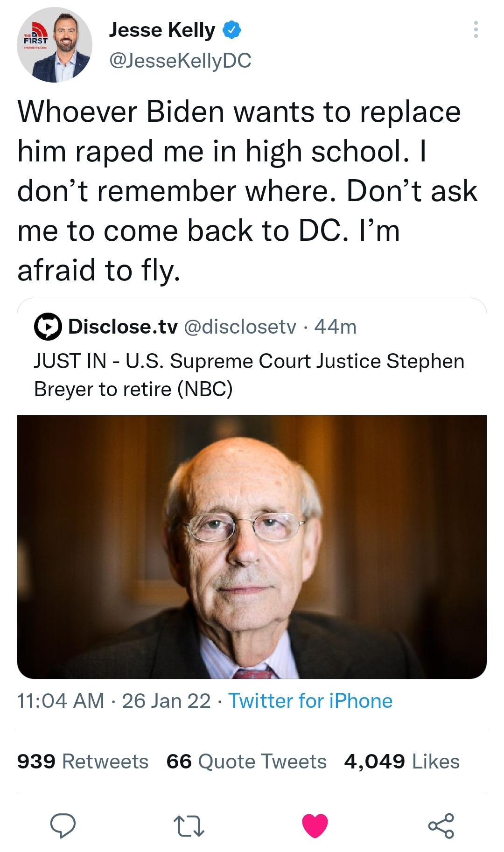Image resolution: width=504 pixels, height=852 pixels.
Task: View the 4,049 Likes list
Action: point(402,761)
